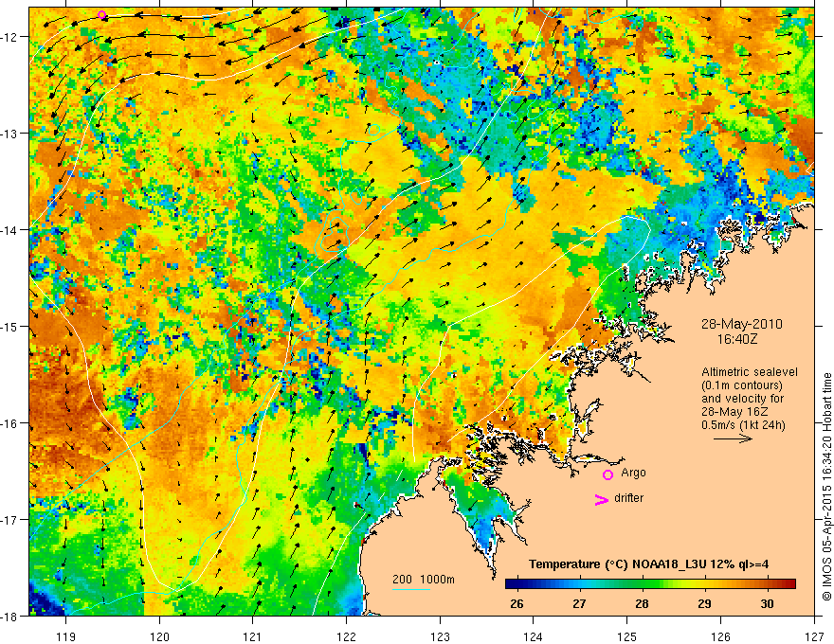Viewport: 834px width, 644px height.
Task: Click longitude axis label 124
Action: point(534,636)
